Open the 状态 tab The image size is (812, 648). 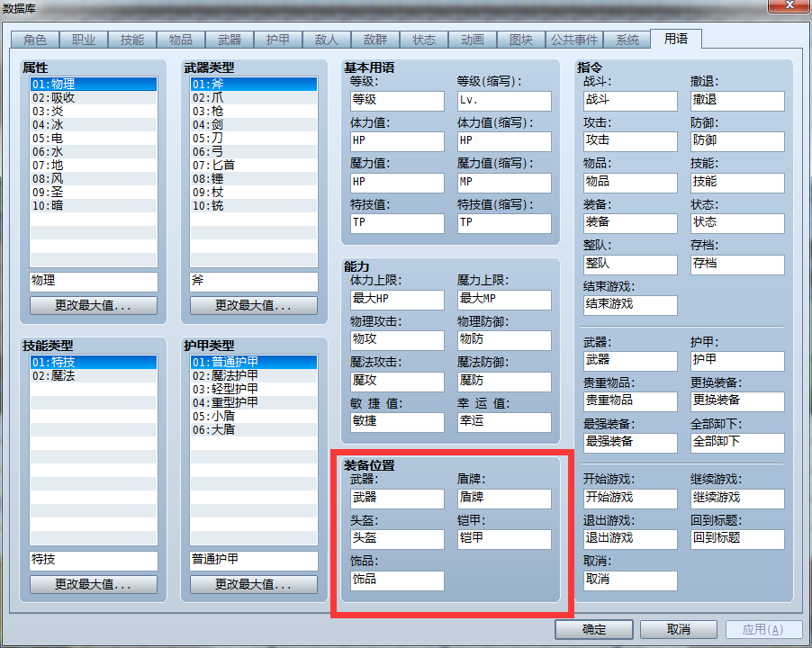coord(424,40)
